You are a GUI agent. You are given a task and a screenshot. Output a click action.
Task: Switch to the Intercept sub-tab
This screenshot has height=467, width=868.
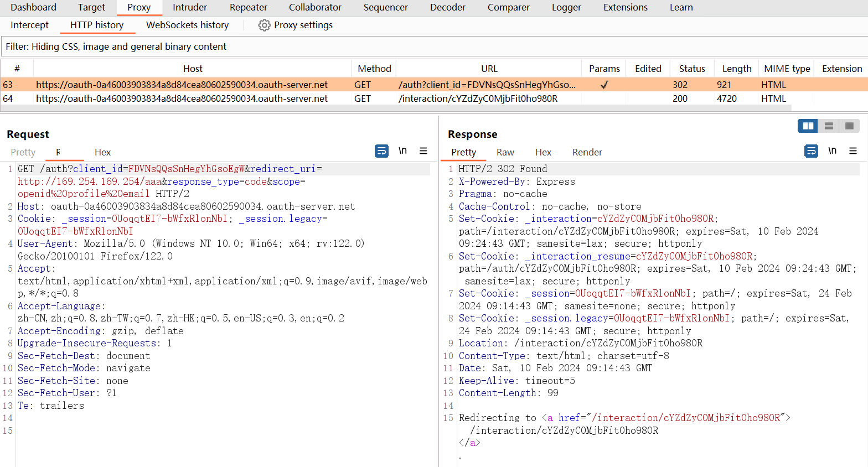click(x=29, y=25)
